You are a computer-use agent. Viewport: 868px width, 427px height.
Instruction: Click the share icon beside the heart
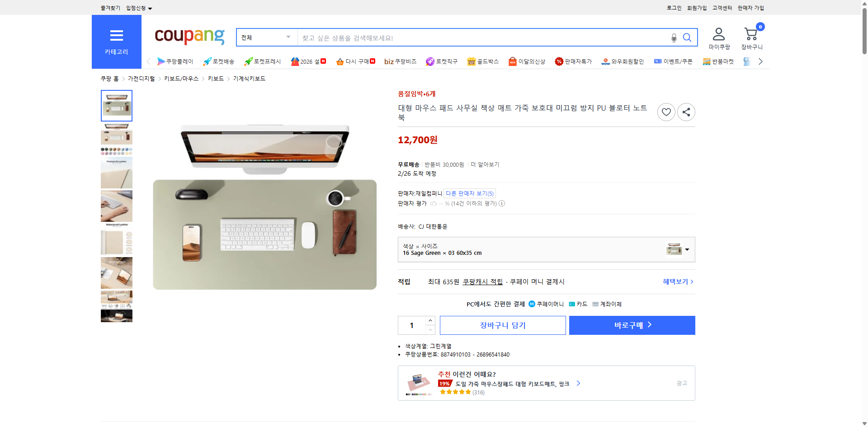click(x=686, y=112)
